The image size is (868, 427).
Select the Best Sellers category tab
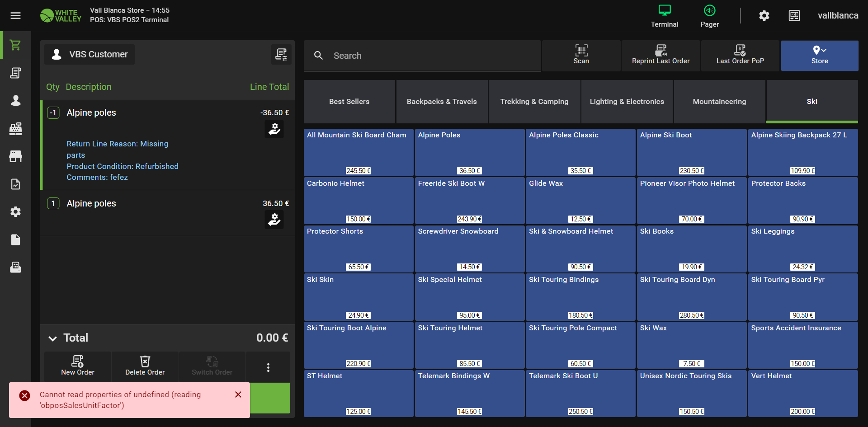[x=349, y=102]
